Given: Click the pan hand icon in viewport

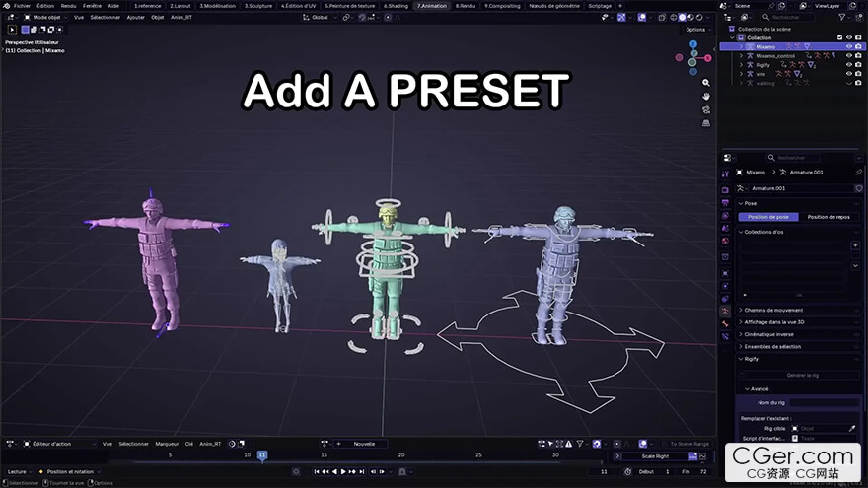Looking at the screenshot, I should (706, 97).
